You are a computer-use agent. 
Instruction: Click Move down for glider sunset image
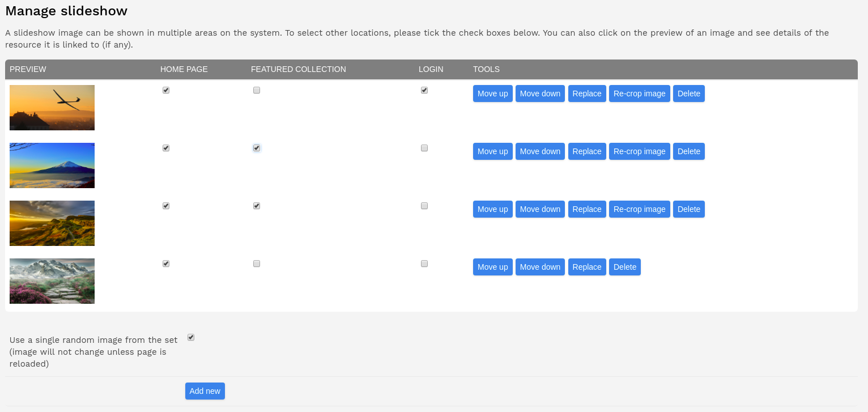pyautogui.click(x=540, y=94)
